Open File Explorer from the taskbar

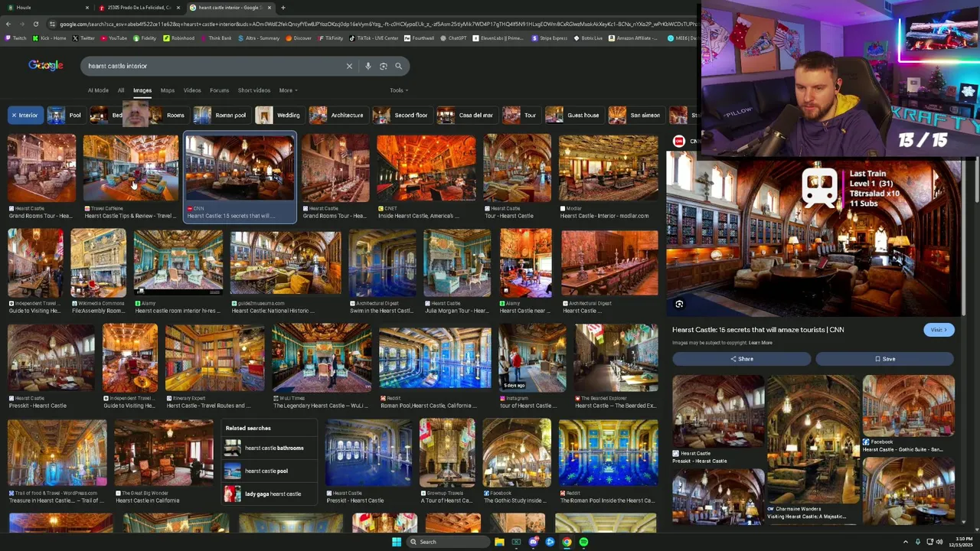click(499, 542)
